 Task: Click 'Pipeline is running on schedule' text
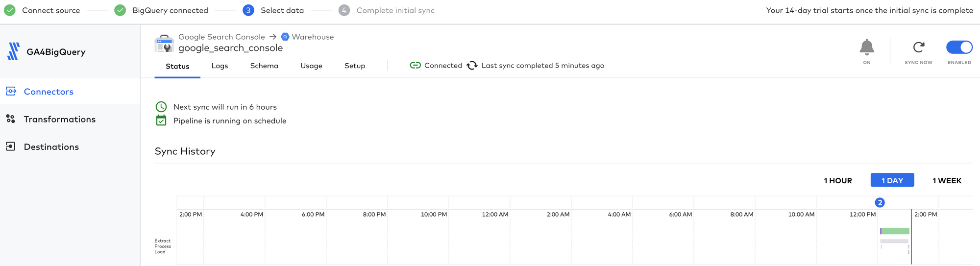pos(230,121)
